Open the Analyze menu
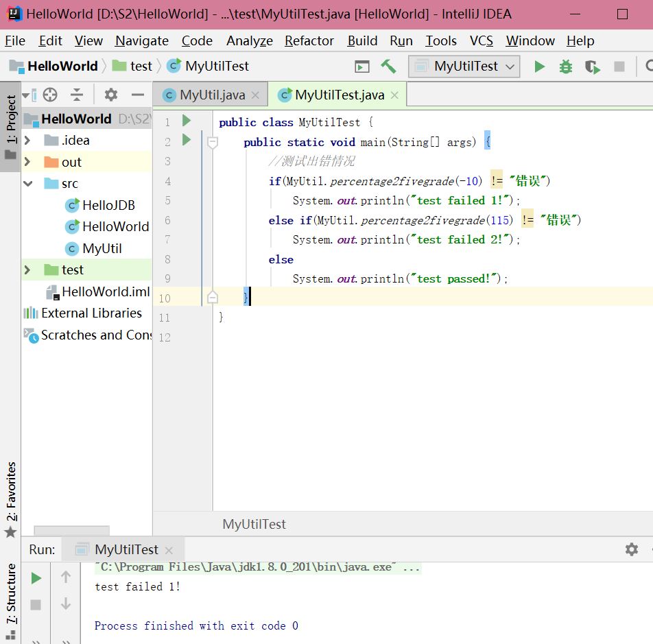Viewport: 653px width, 644px height. 250,40
